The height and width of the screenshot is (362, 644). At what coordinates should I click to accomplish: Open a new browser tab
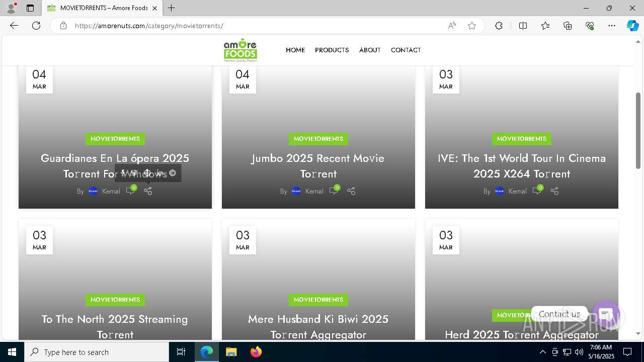click(172, 8)
